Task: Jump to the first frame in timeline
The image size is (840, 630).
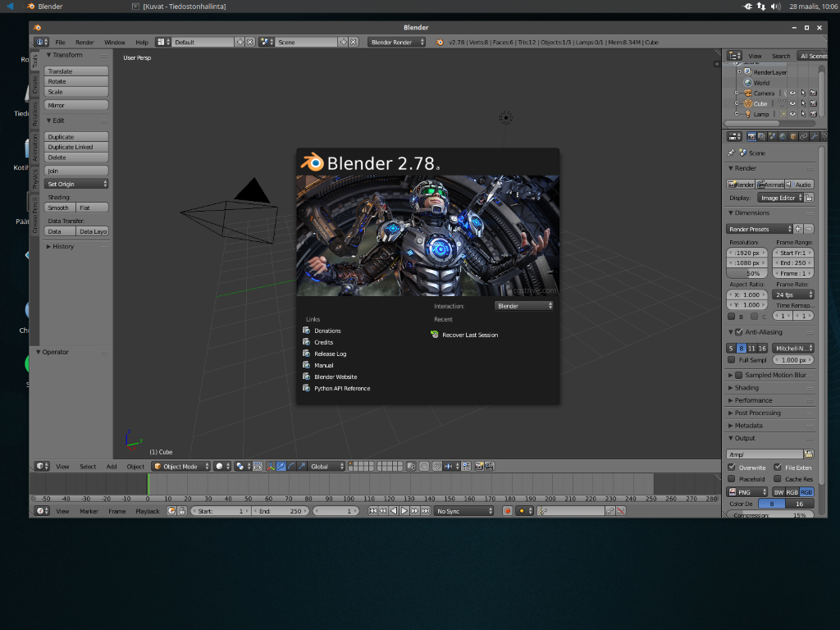Action: coord(373,511)
